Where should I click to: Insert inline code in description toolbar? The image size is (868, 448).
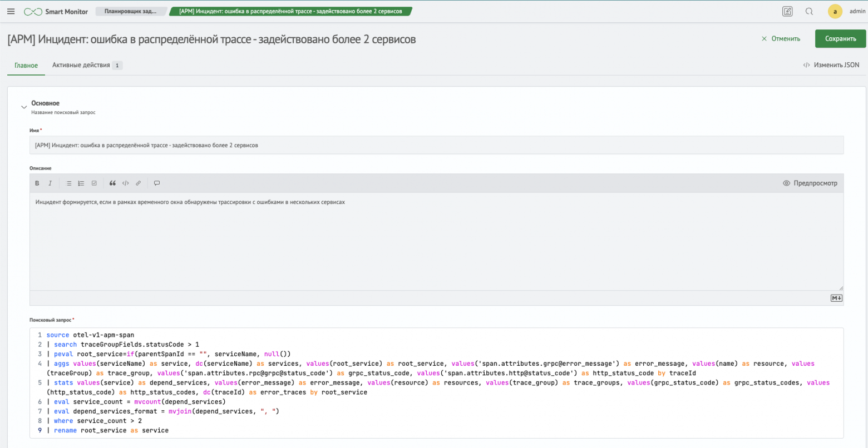[125, 183]
